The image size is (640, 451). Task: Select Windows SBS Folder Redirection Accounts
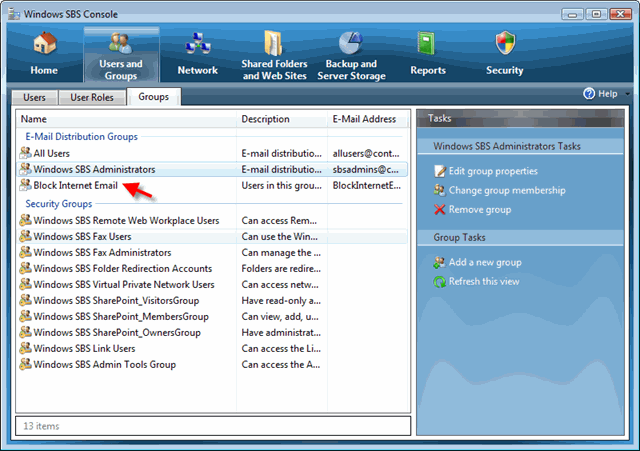(x=123, y=268)
